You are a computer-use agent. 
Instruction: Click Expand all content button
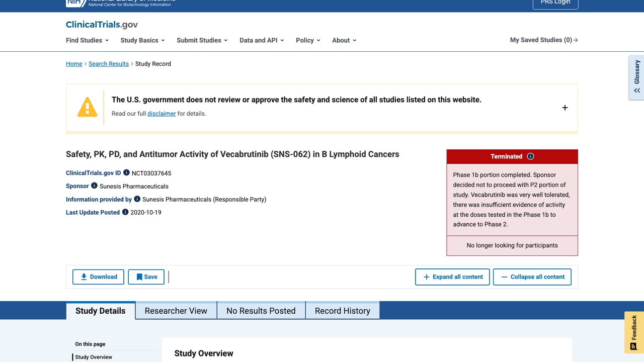click(x=452, y=277)
